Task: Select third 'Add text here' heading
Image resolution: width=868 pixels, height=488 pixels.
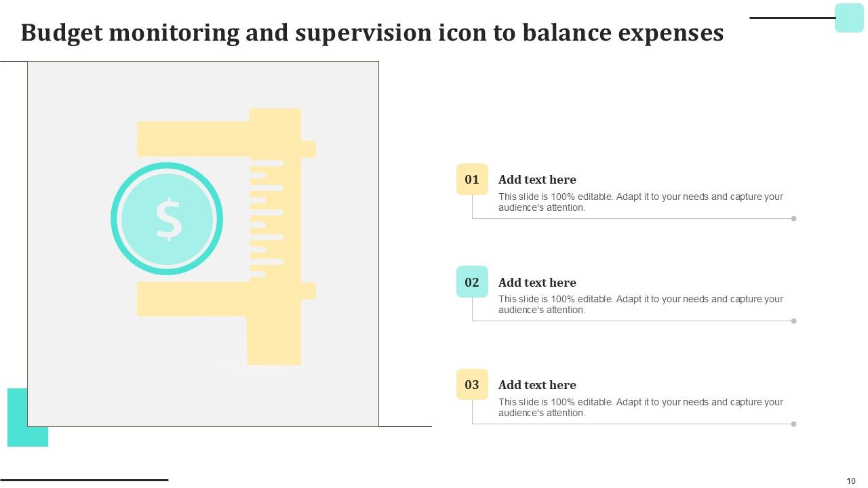Action: [537, 385]
